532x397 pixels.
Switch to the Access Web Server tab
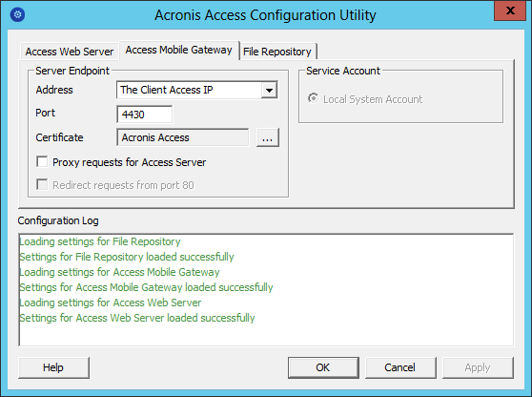point(70,52)
